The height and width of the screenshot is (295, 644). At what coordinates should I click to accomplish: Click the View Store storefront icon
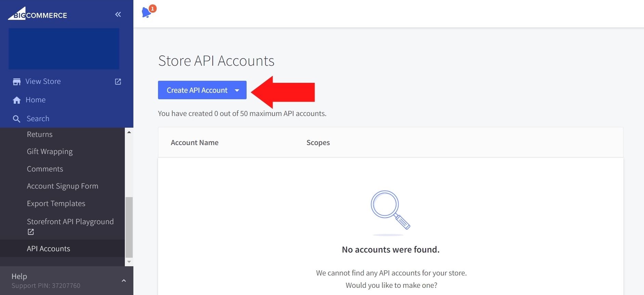(x=16, y=82)
